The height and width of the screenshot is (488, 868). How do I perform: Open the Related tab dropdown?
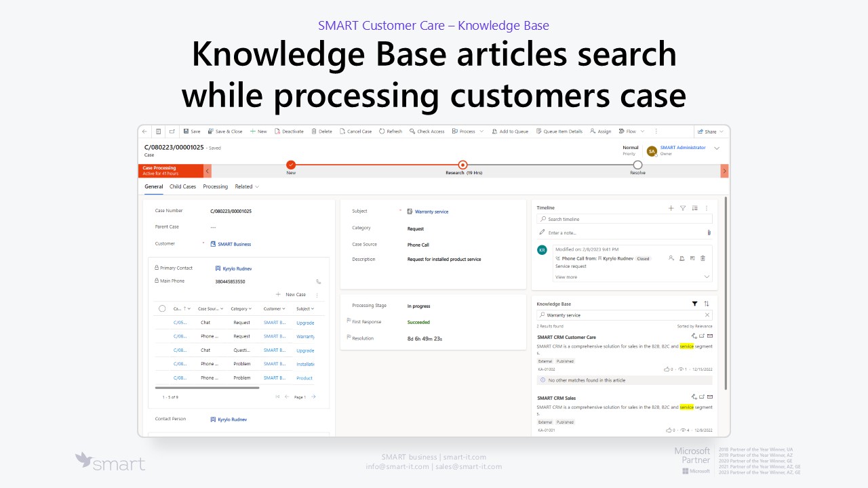click(247, 186)
